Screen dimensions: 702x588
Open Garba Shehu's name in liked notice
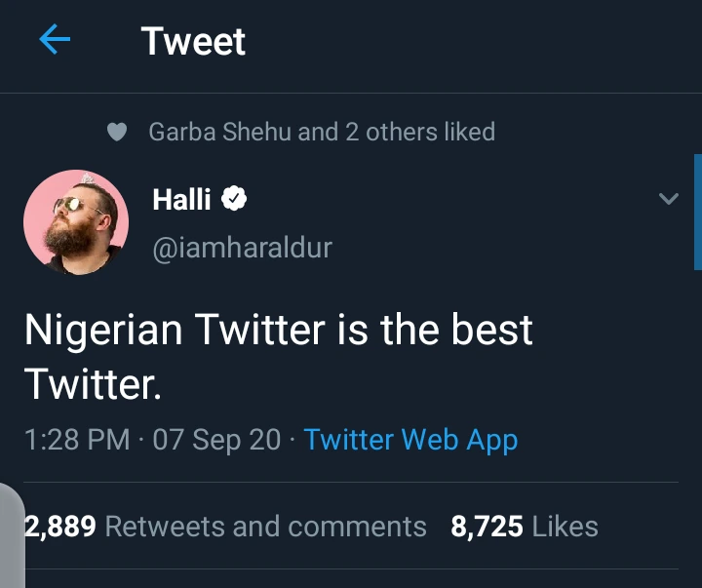[x=219, y=132]
